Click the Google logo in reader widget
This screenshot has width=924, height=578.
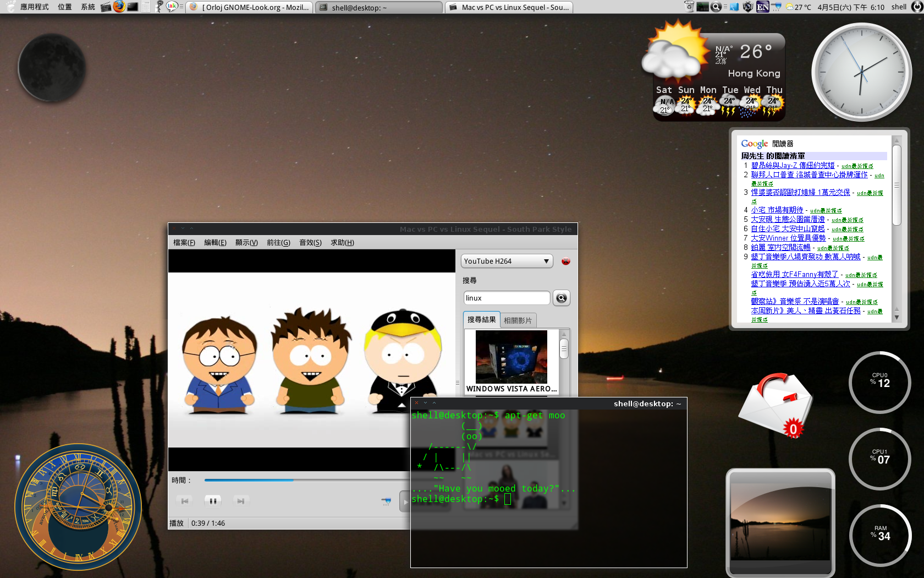[x=754, y=144]
